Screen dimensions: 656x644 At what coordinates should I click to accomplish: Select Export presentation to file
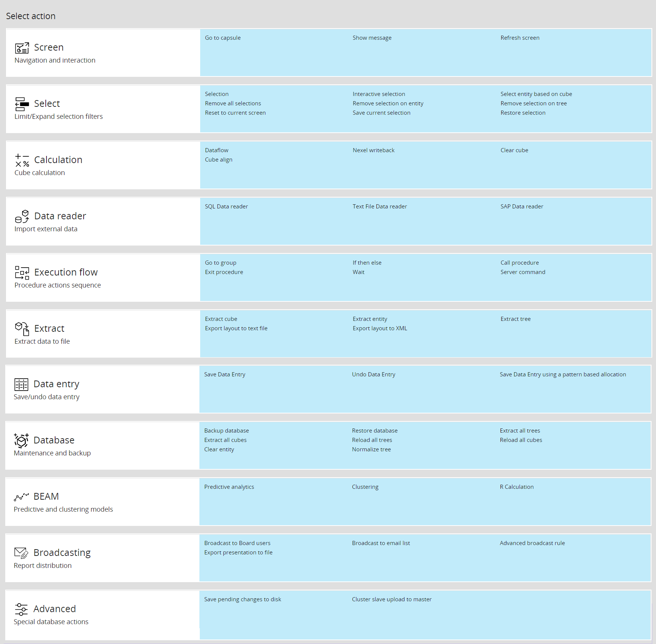tap(238, 553)
